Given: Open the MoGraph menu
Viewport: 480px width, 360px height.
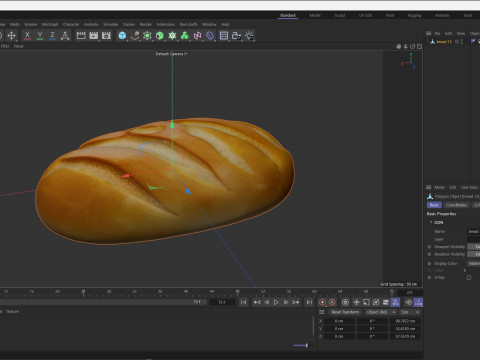Looking at the screenshot, I should click(x=50, y=24).
